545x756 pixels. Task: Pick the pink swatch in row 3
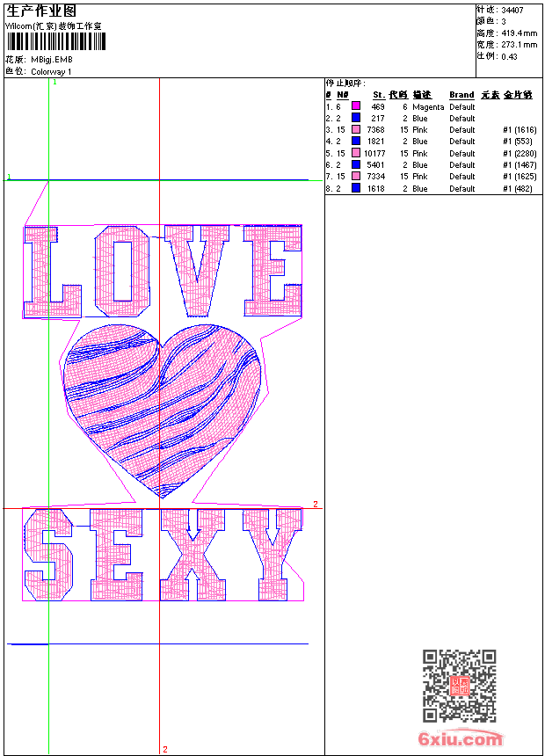point(356,129)
